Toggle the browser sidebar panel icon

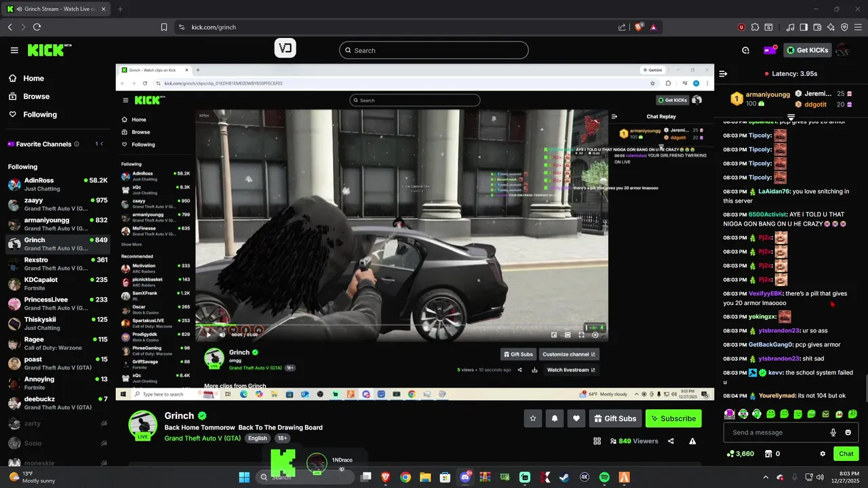(804, 27)
